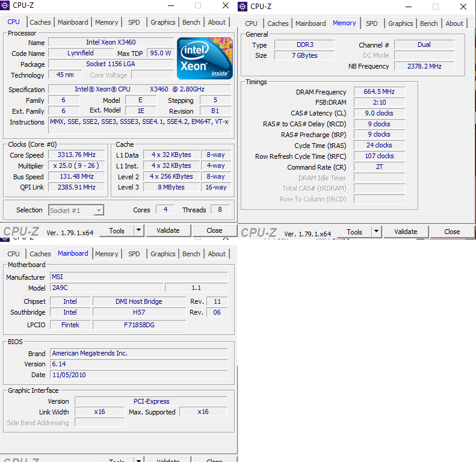
Task: Select the Graphics tab in the Mainboard window
Action: (162, 254)
